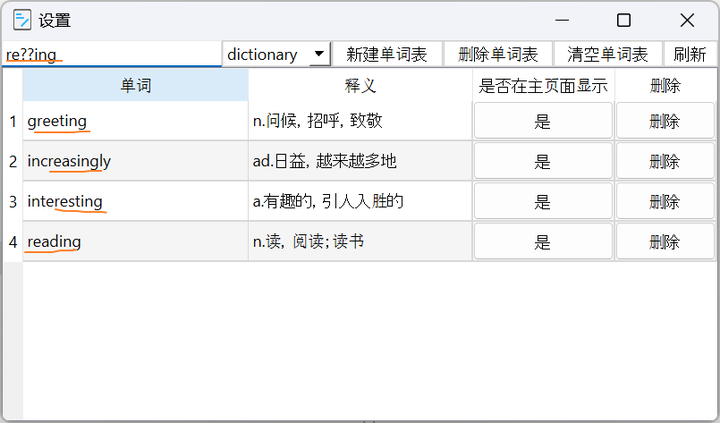The height and width of the screenshot is (423, 720).
Task: Select the word cell greeting
Action: coord(135,121)
